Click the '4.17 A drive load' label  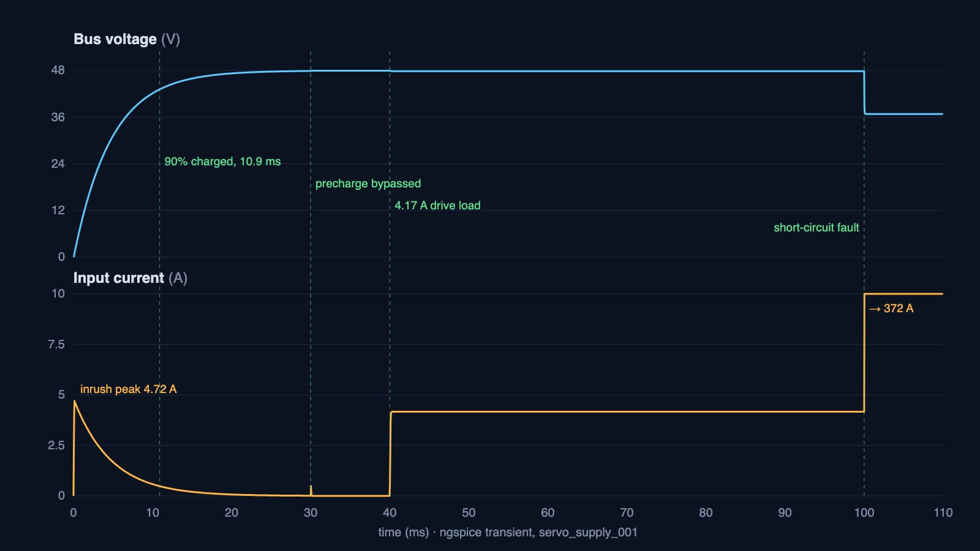click(x=437, y=206)
